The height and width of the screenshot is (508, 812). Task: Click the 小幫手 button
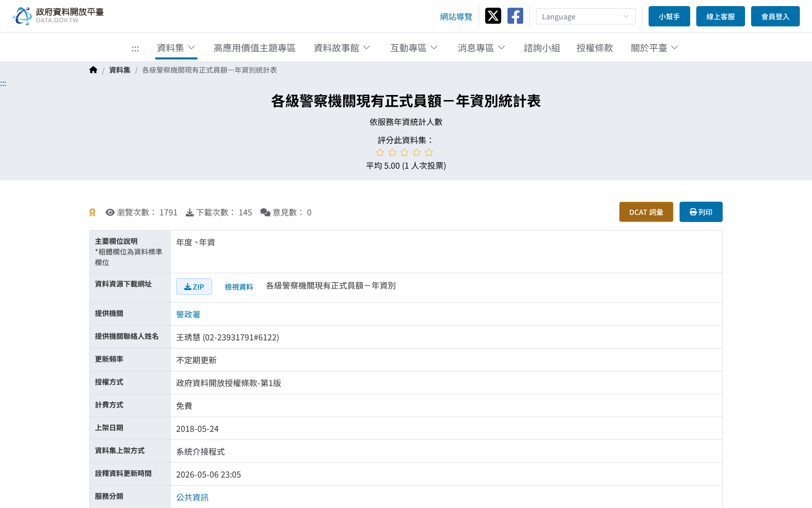click(669, 16)
